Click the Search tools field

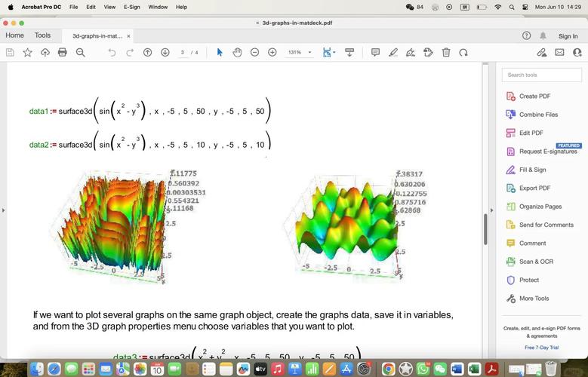(541, 75)
